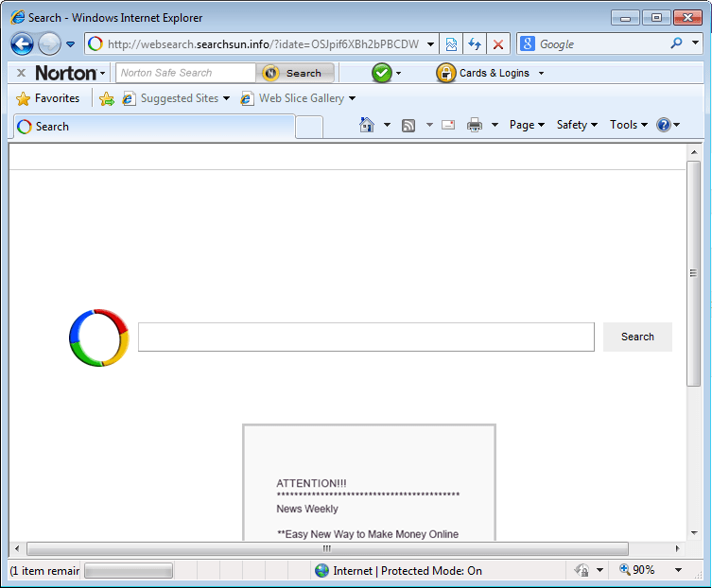
Task: Click the Refresh page icon
Action: [x=475, y=44]
